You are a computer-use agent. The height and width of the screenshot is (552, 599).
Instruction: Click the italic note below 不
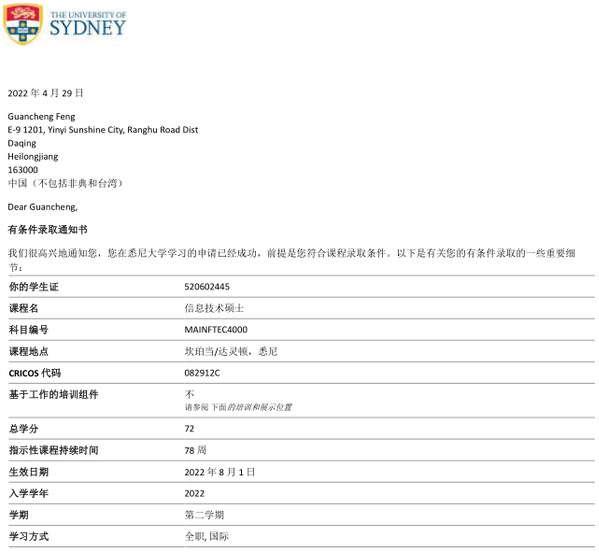pos(238,407)
